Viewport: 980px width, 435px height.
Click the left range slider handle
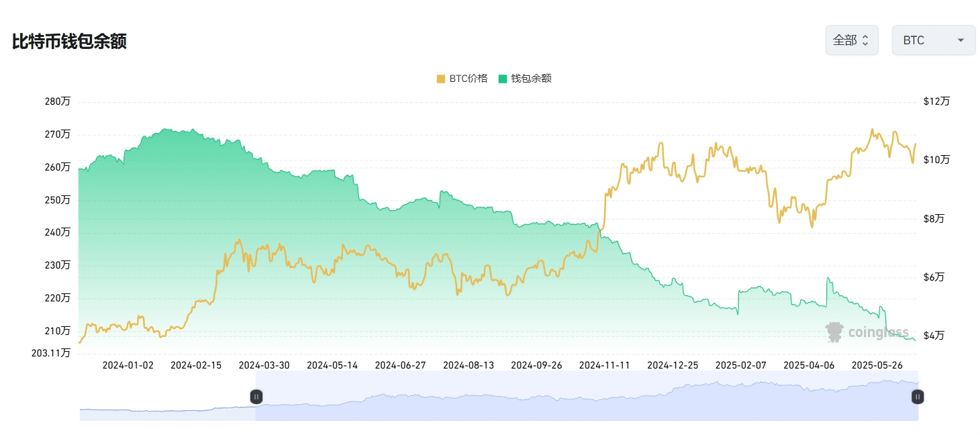pos(256,397)
